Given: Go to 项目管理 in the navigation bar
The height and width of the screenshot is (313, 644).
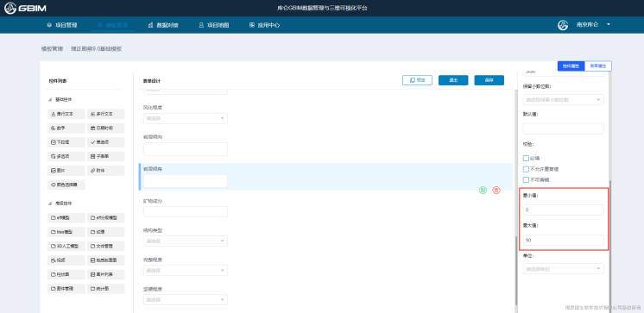Looking at the screenshot, I should point(62,25).
